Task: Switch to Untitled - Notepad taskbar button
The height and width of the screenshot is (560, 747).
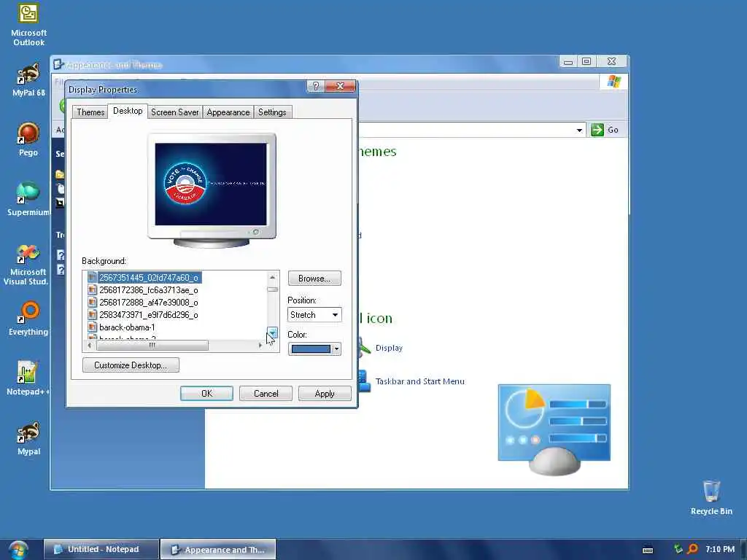Action: coord(101,549)
